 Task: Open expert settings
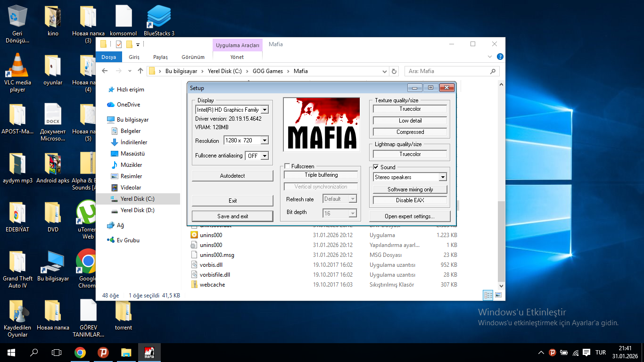click(410, 216)
